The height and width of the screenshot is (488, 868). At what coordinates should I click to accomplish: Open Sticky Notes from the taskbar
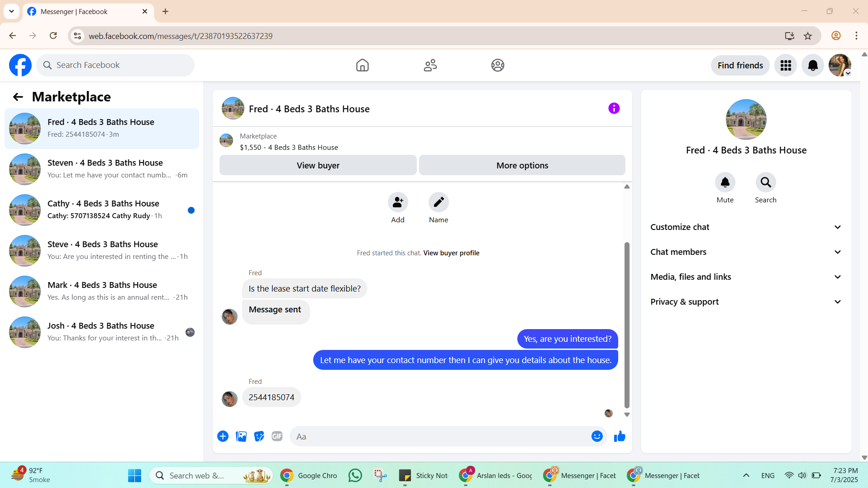(423, 475)
